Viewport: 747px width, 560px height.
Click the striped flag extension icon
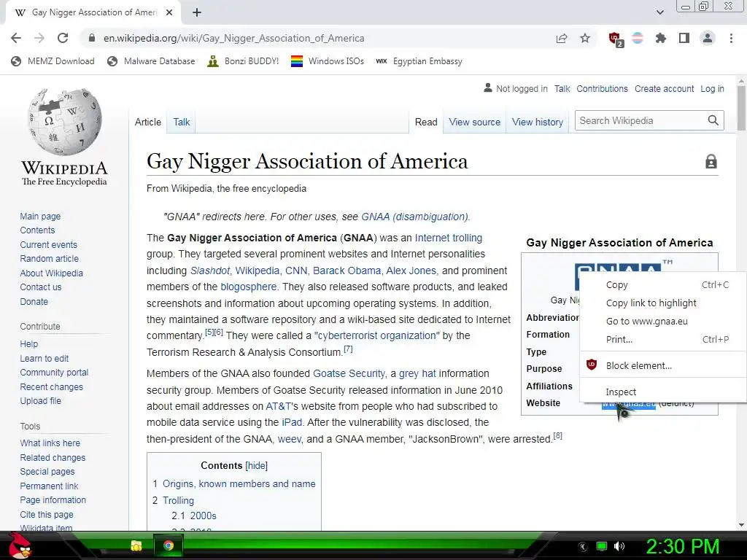(x=638, y=38)
